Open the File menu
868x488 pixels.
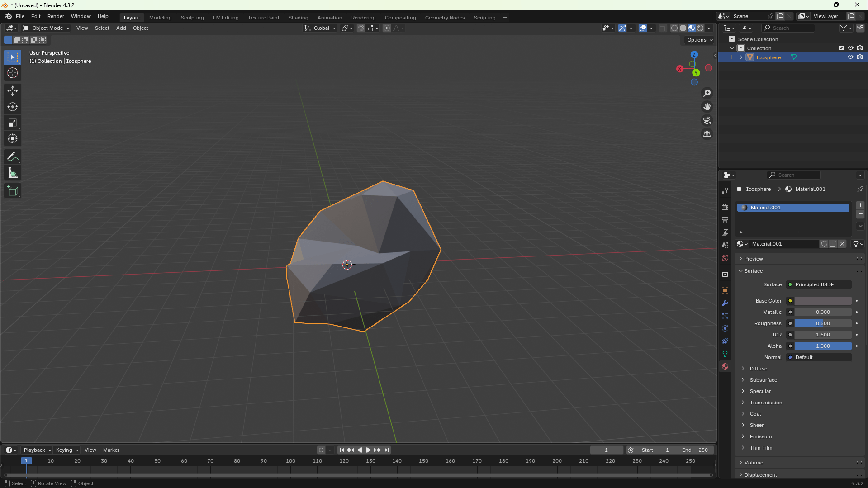[x=20, y=16]
